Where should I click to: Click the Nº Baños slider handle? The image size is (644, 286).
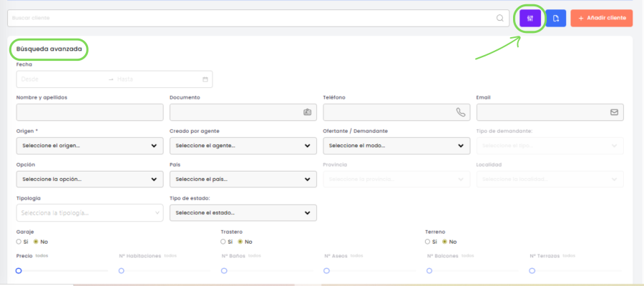tap(224, 271)
